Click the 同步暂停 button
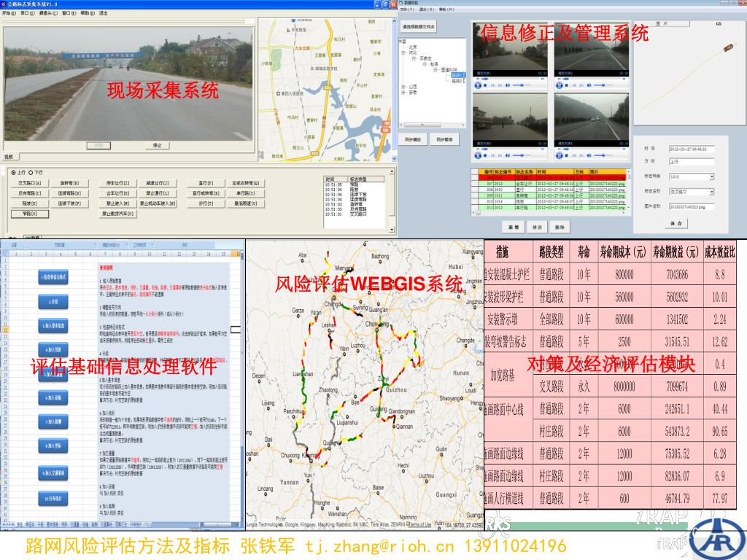This screenshot has height=560, width=747. [x=444, y=139]
